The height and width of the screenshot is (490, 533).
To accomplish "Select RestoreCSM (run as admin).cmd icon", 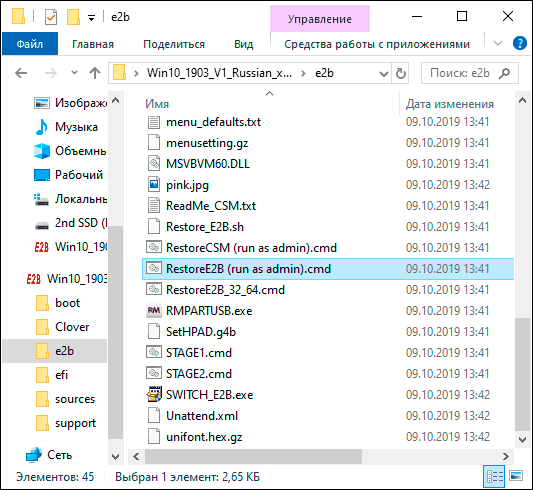I will [154, 247].
